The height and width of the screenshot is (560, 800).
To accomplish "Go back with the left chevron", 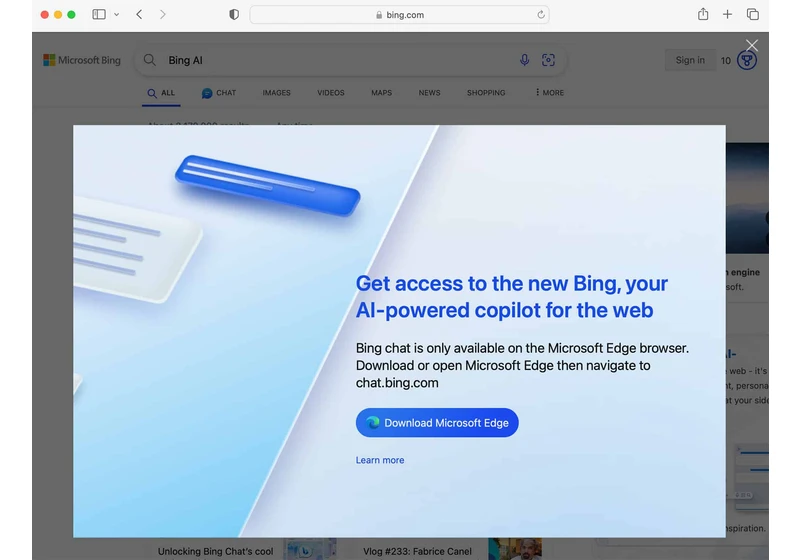I will [x=139, y=14].
